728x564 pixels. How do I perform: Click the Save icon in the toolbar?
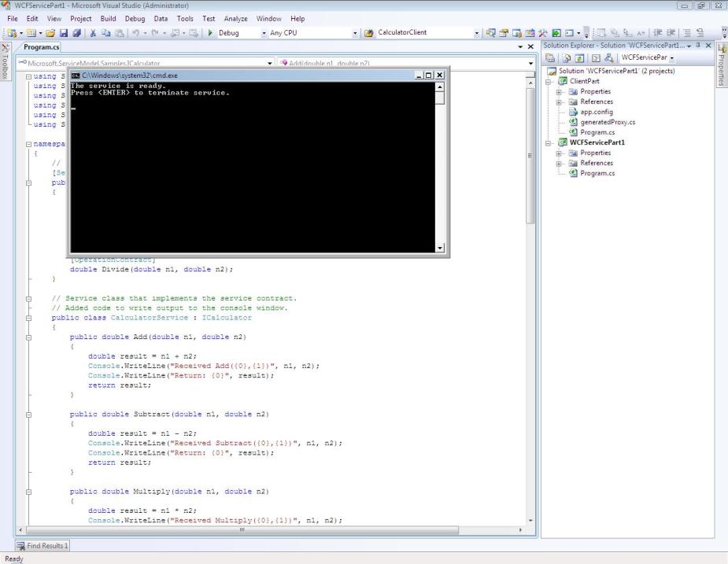tap(65, 33)
